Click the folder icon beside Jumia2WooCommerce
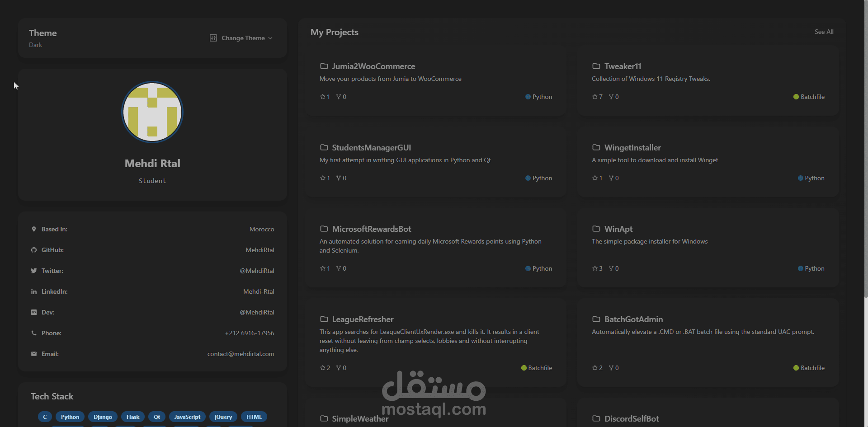The height and width of the screenshot is (427, 868). (324, 66)
